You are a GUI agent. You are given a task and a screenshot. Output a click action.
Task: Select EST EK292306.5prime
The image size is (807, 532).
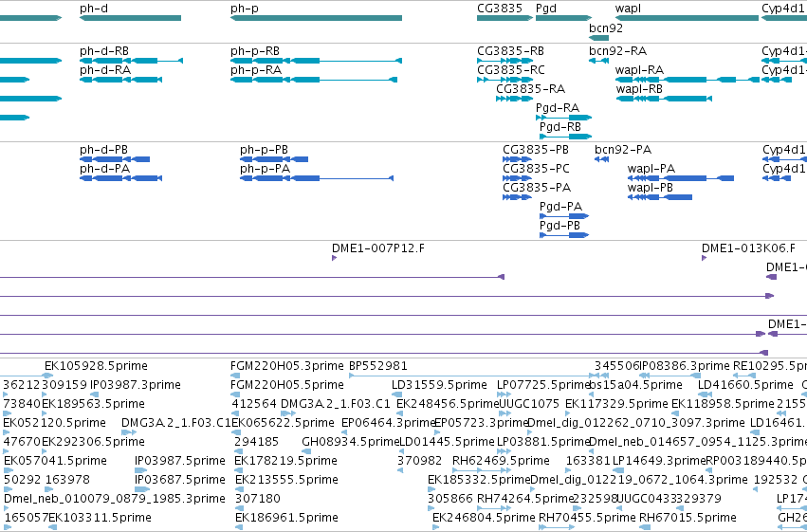(93, 442)
